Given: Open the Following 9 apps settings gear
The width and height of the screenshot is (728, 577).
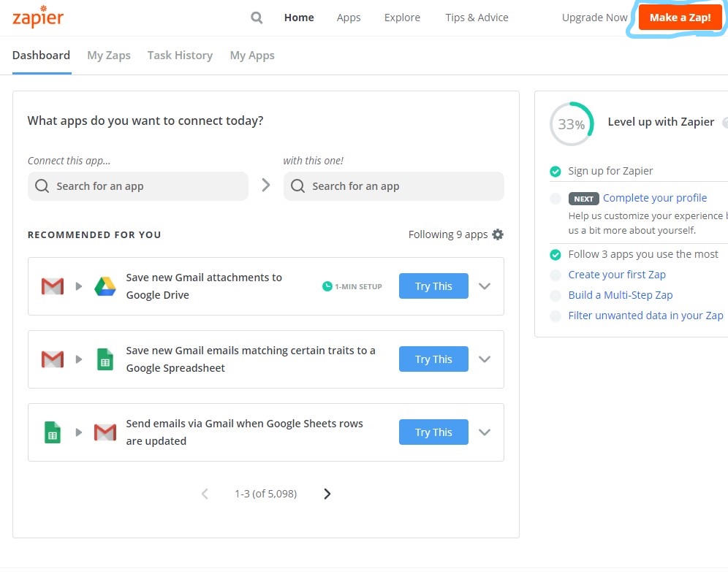Looking at the screenshot, I should (x=498, y=234).
